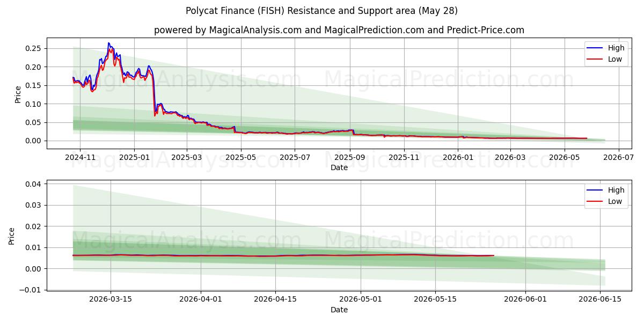The width and height of the screenshot is (644, 322).
Task: Click the '2026-05-15' x-axis label in the bottom chart
Action: click(x=435, y=300)
